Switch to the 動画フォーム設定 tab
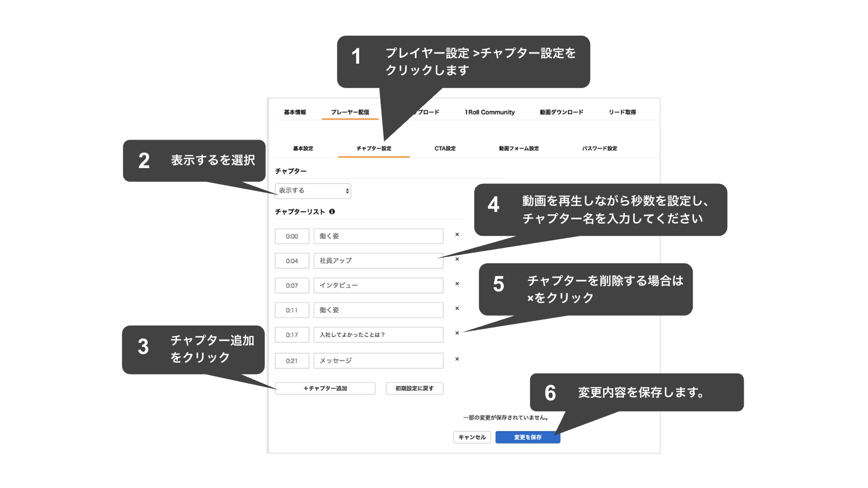Image resolution: width=868 pixels, height=488 pixels. (518, 148)
